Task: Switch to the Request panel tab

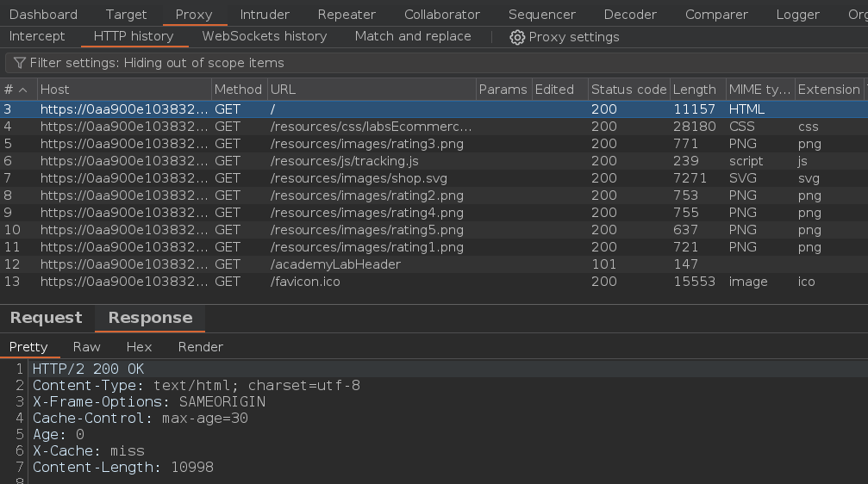Action: point(46,318)
